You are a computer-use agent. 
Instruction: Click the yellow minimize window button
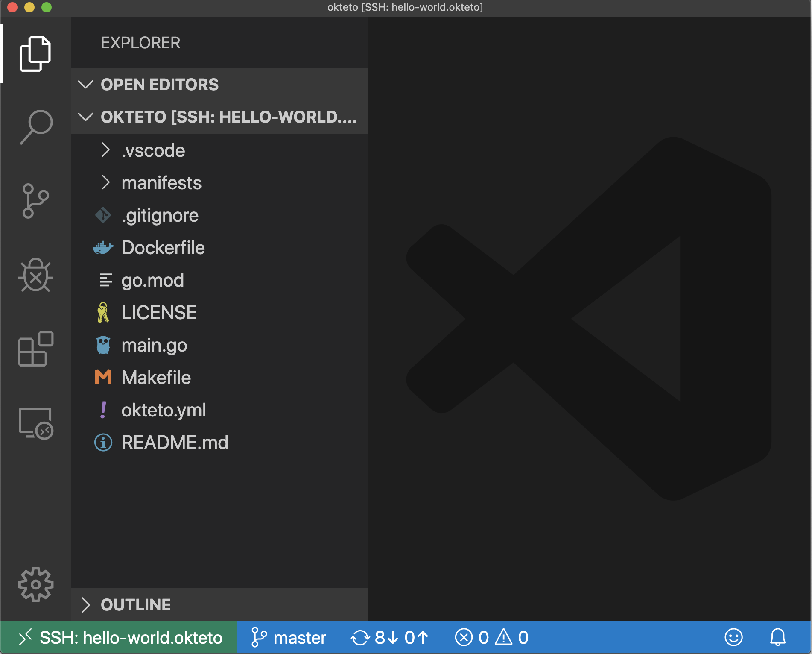pyautogui.click(x=29, y=7)
